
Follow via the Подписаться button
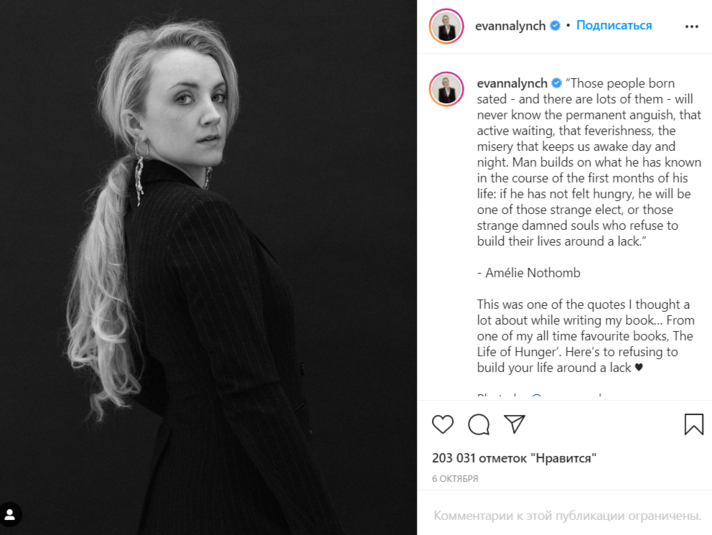click(614, 25)
